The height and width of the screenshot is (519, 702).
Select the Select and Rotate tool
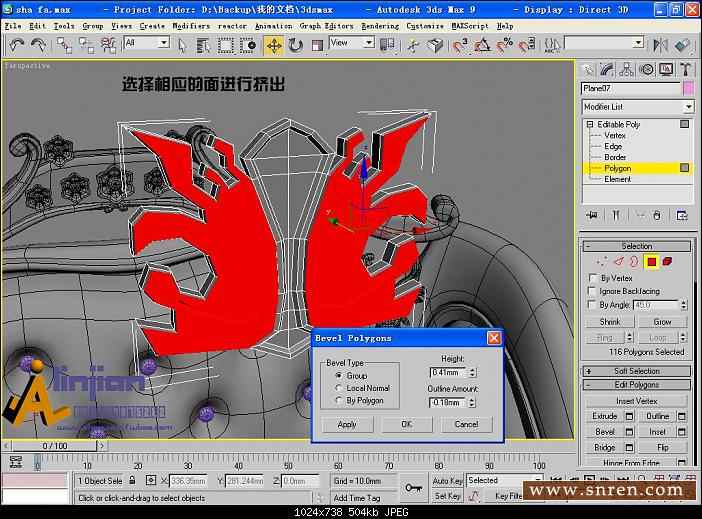(x=296, y=45)
